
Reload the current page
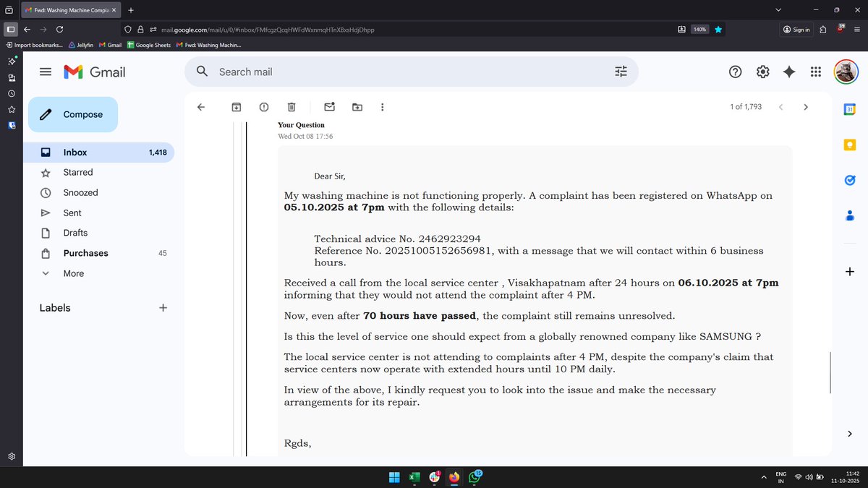tap(59, 30)
